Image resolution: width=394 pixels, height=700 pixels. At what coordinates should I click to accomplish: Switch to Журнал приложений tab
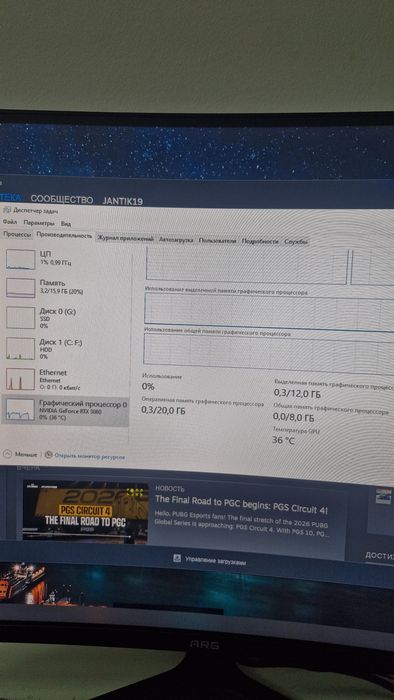point(125,238)
